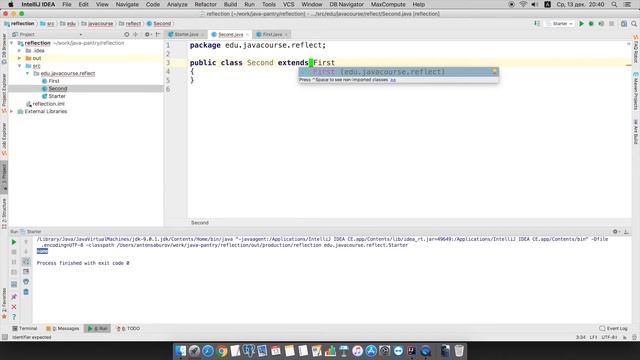Image resolution: width=640 pixels, height=360 pixels.
Task: Open Chrome from the Dock
Action: pos(222,351)
